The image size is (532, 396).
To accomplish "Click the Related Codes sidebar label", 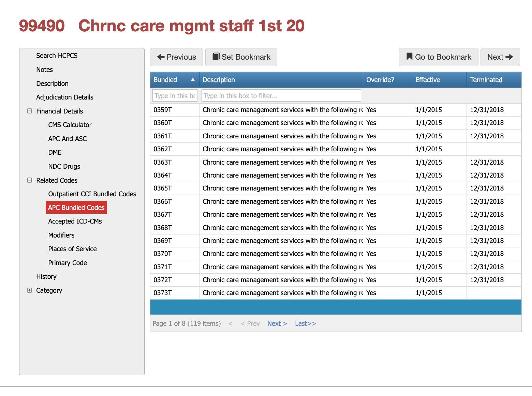I will click(x=57, y=180).
